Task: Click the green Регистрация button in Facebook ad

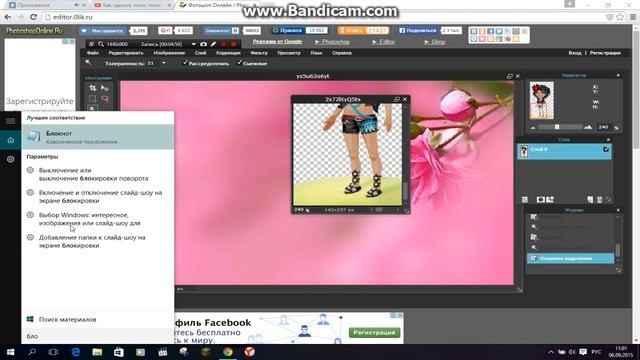Action: pyautogui.click(x=374, y=333)
